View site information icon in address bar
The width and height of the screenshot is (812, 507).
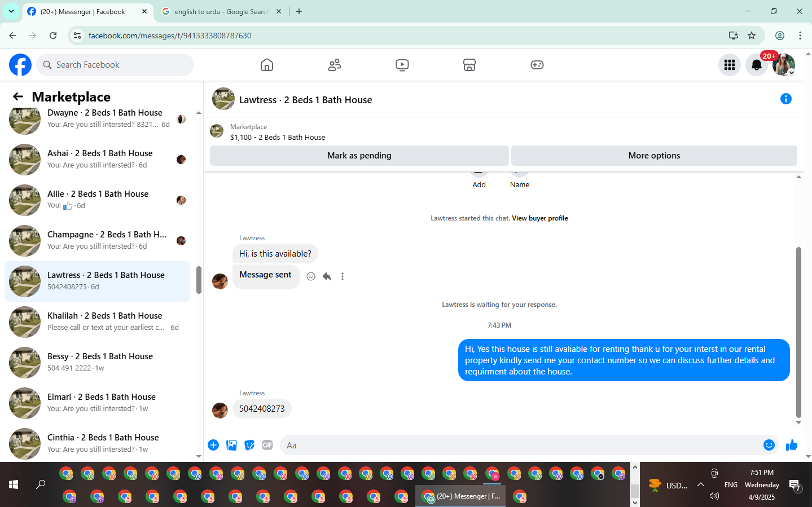click(77, 36)
